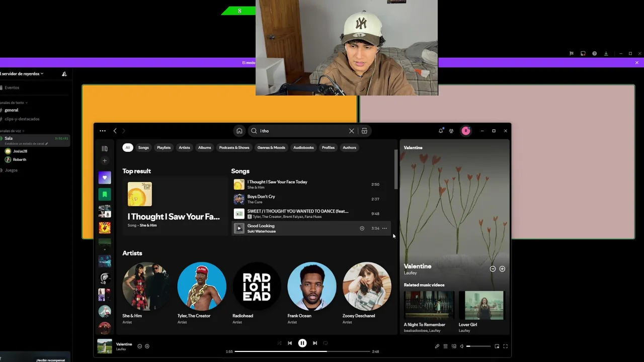Add Good Looking to Liked Songs
Image resolution: width=644 pixels, height=362 pixels.
362,228
